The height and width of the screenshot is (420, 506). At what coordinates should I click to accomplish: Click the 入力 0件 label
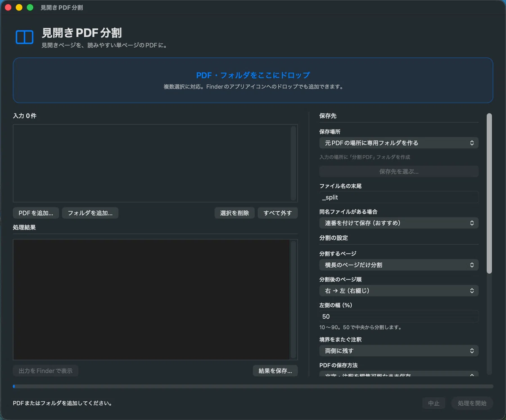(x=25, y=116)
